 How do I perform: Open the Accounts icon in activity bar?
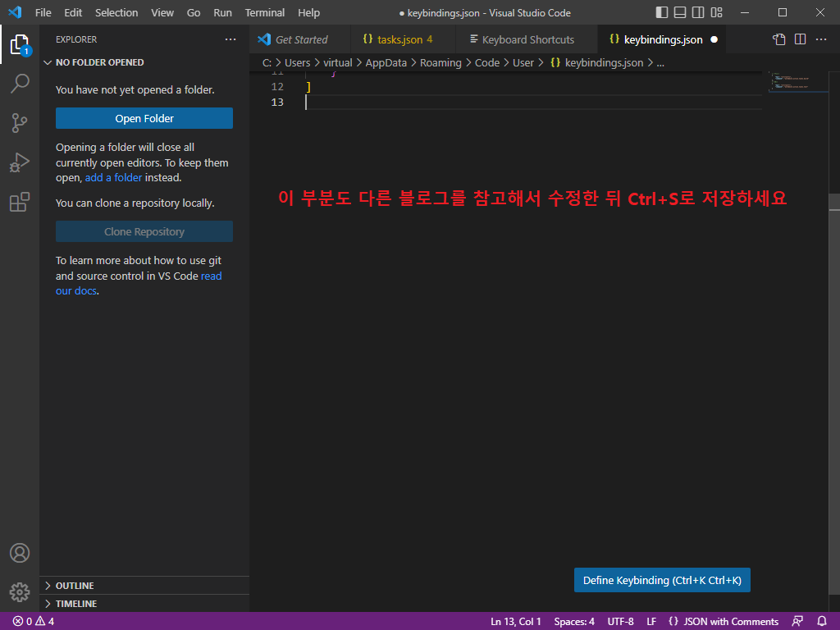point(20,552)
